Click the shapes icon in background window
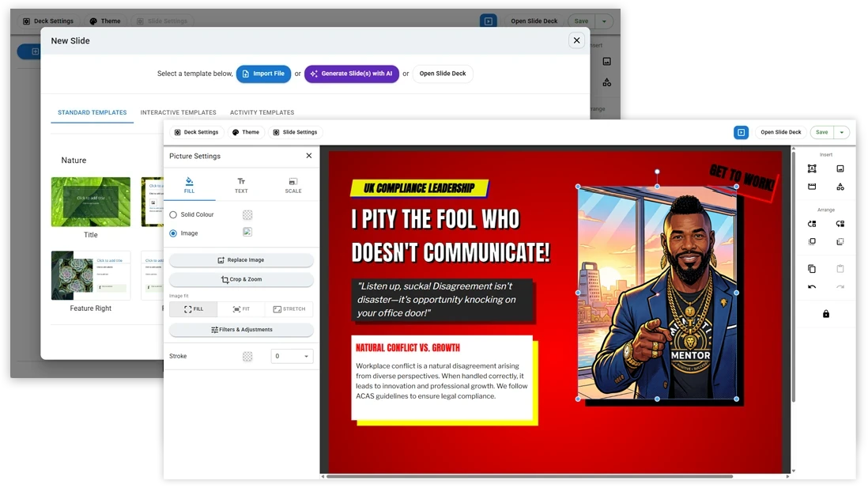 coord(606,82)
